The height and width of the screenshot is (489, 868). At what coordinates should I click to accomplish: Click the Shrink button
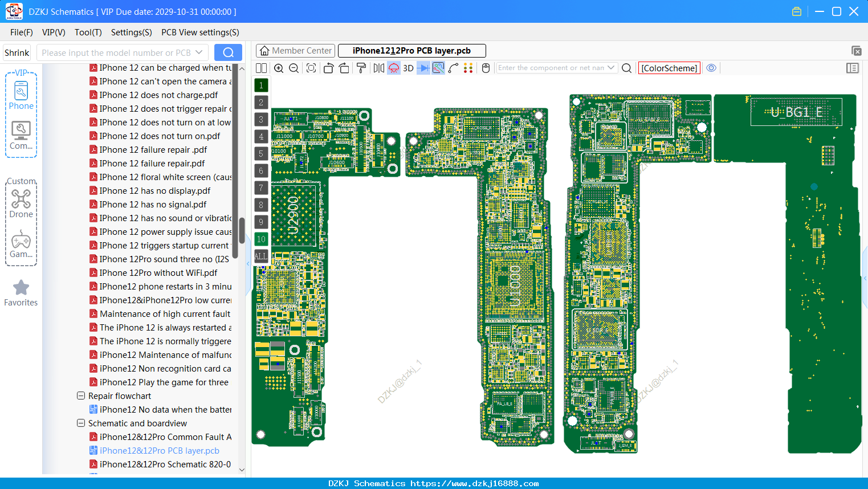tap(17, 52)
